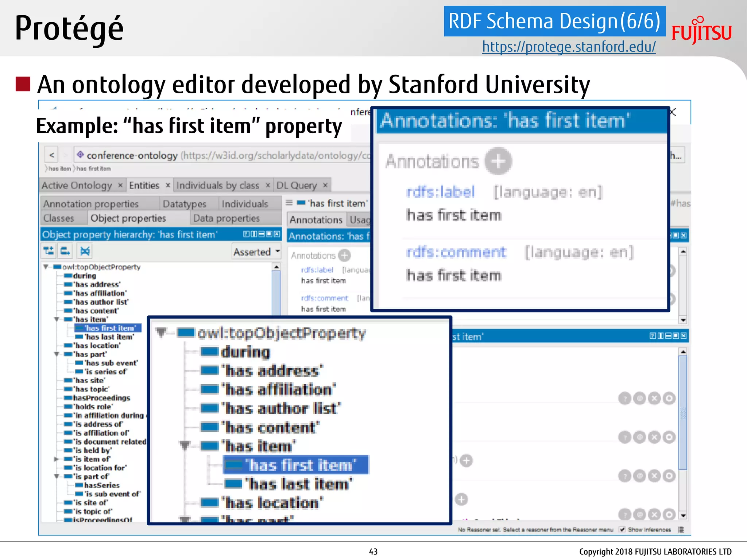The height and width of the screenshot is (560, 747).
Task: Click help icon in Object property hierarchy header
Action: coord(246,234)
